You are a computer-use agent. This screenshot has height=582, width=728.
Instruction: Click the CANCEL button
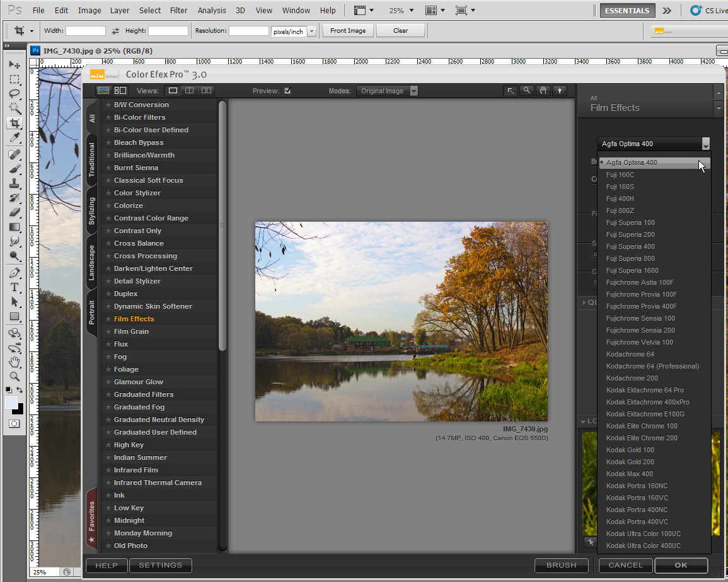tap(625, 565)
